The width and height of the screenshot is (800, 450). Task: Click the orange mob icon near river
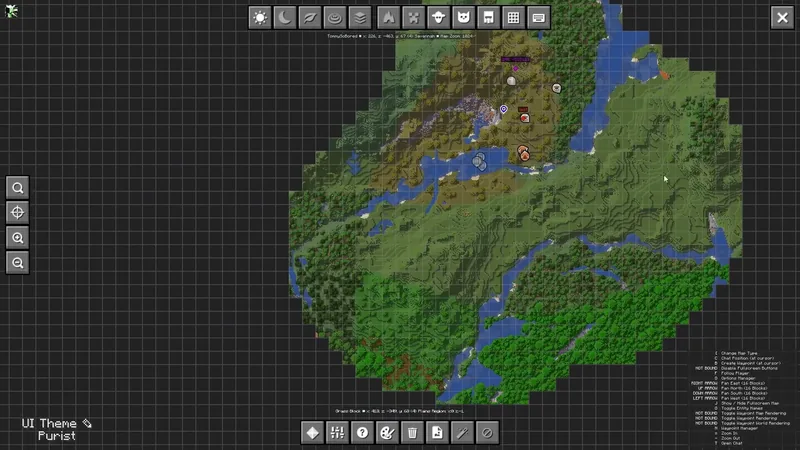coord(523,153)
